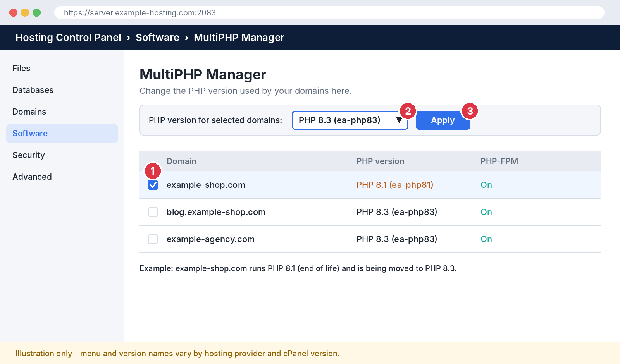Image resolution: width=620 pixels, height=364 pixels.
Task: Check the blog.example-shop.com checkbox
Action: 153,212
